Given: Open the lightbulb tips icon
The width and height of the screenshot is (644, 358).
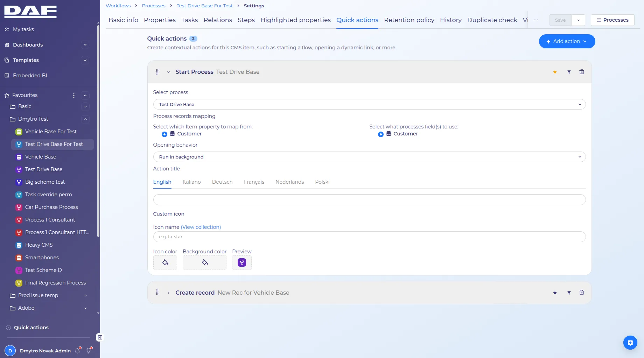Looking at the screenshot, I should [89, 350].
